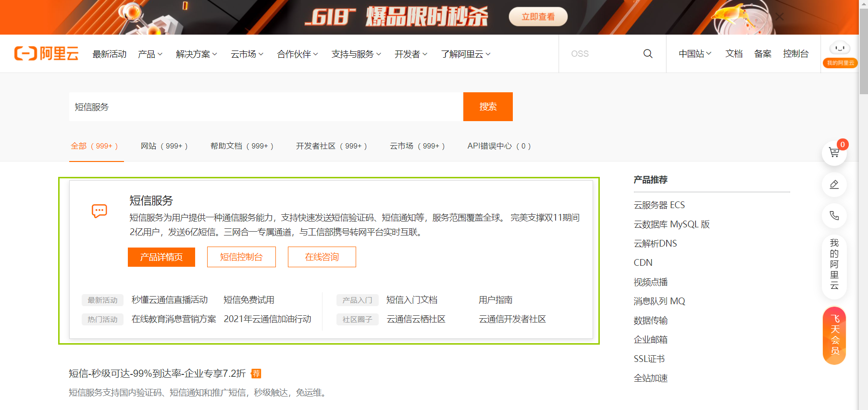Open recommended product 消息队列 MQ

coord(659,301)
